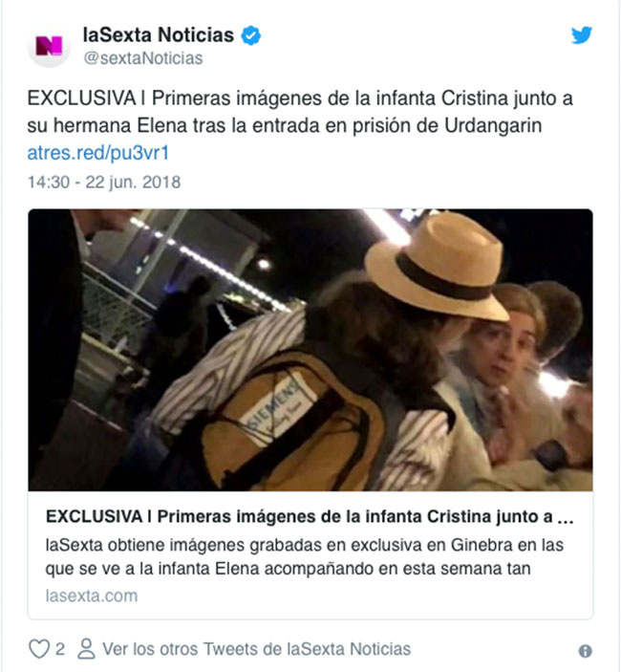Visit the lasexta.com domain link
The width and height of the screenshot is (621, 672).
tap(92, 596)
